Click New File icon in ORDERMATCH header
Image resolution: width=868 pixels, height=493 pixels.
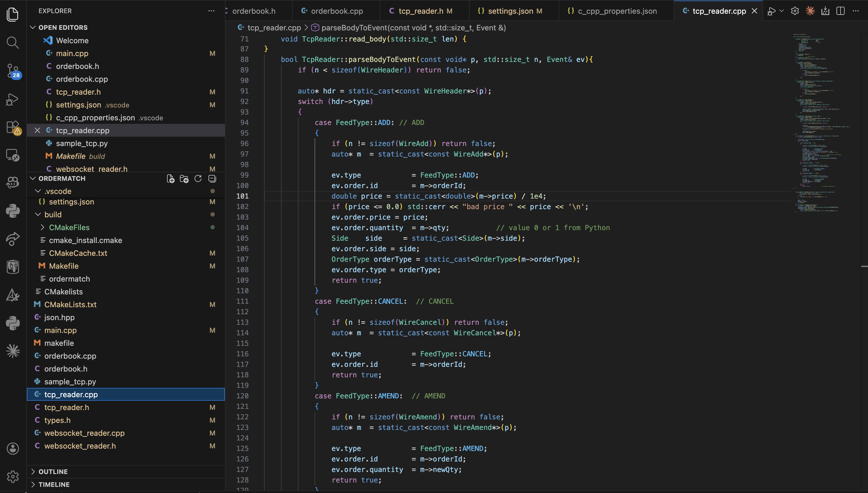click(x=171, y=178)
